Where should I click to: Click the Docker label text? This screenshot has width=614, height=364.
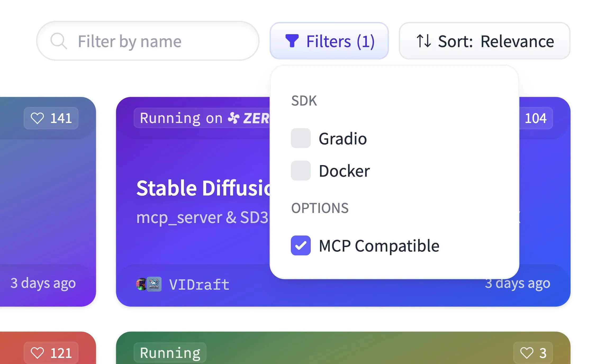point(344,171)
